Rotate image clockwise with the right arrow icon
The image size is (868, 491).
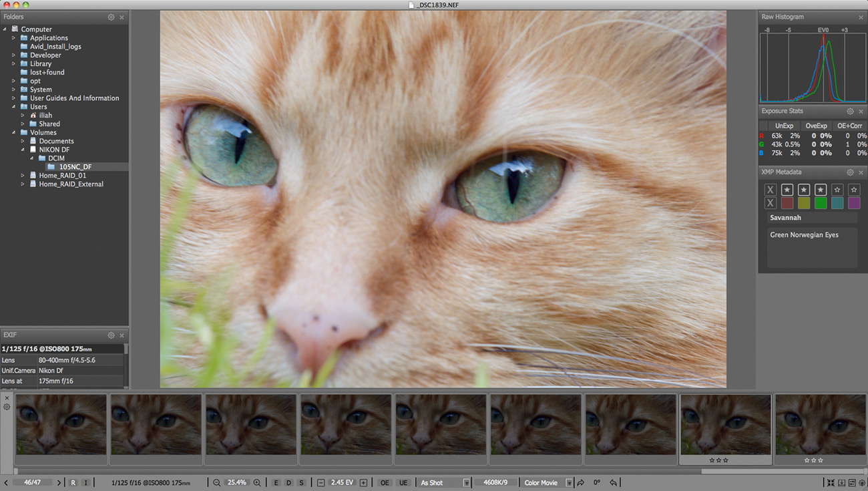point(580,482)
